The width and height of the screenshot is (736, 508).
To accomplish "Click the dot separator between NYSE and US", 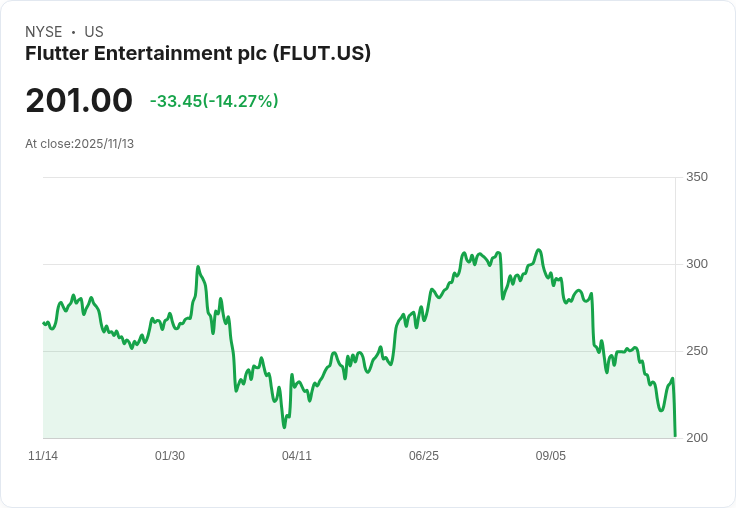I will [x=73, y=32].
